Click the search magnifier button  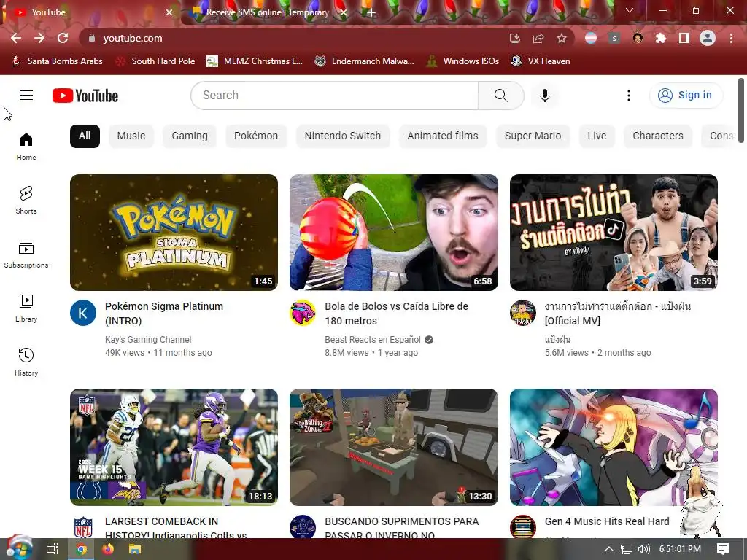click(x=500, y=96)
